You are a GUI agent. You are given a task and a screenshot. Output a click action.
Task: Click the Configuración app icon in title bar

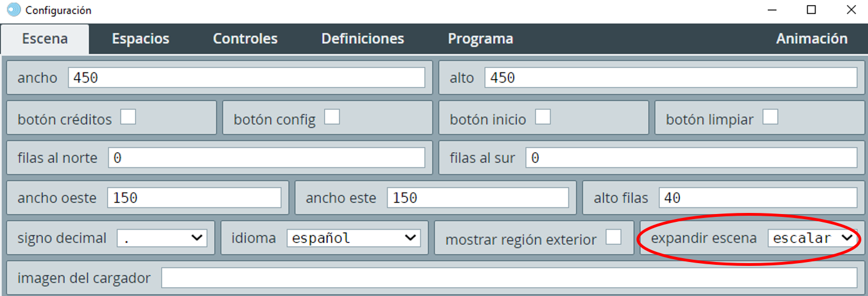coord(13,10)
